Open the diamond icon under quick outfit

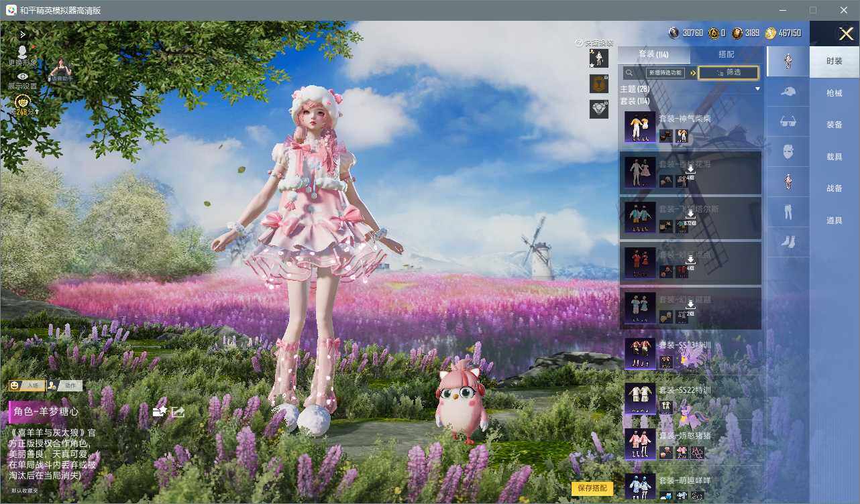click(x=599, y=109)
